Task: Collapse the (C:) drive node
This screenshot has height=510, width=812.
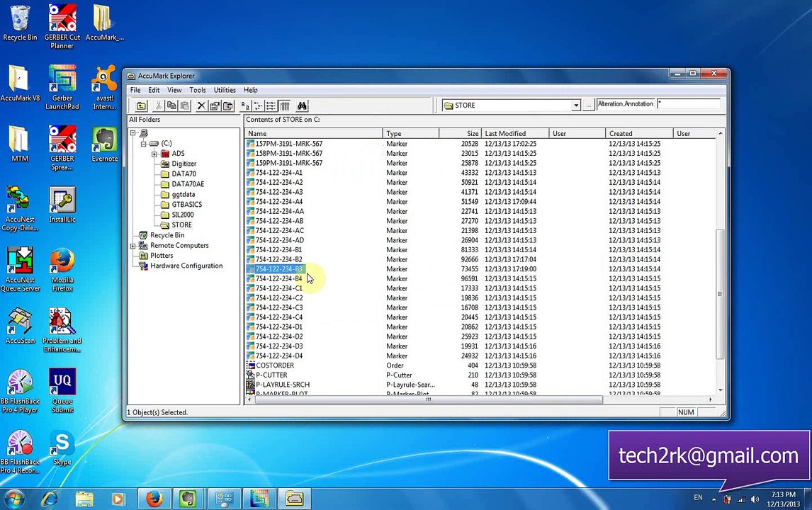Action: coord(143,143)
